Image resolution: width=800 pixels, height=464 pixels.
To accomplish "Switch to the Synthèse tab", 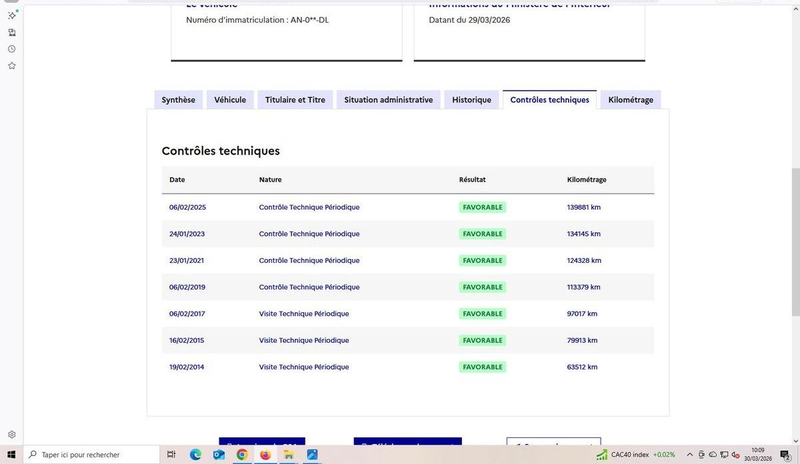I will click(x=178, y=100).
